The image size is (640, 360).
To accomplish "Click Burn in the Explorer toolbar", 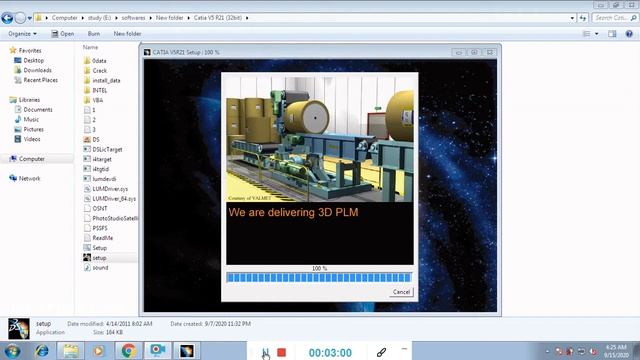I will coord(94,33).
